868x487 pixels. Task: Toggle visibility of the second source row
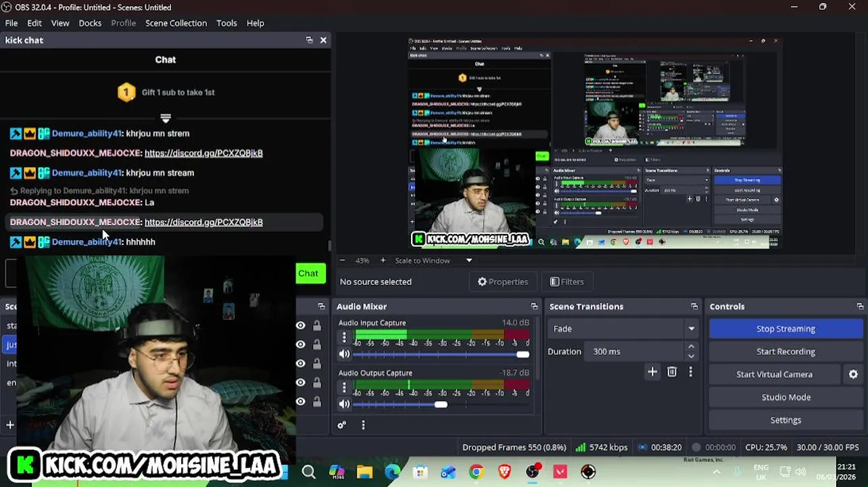(300, 344)
